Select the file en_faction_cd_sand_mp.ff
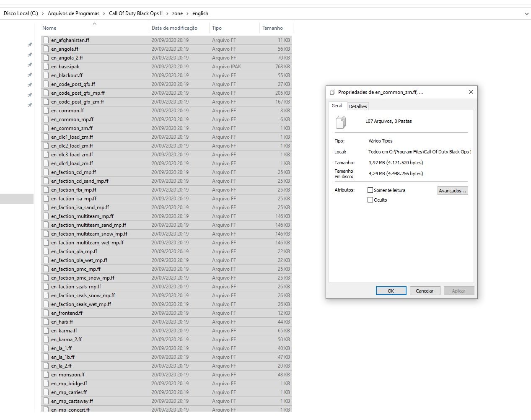The height and width of the screenshot is (420, 531). pos(166,181)
